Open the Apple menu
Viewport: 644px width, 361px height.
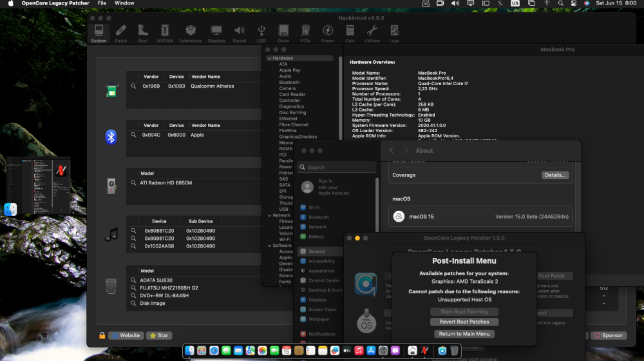pos(11,3)
